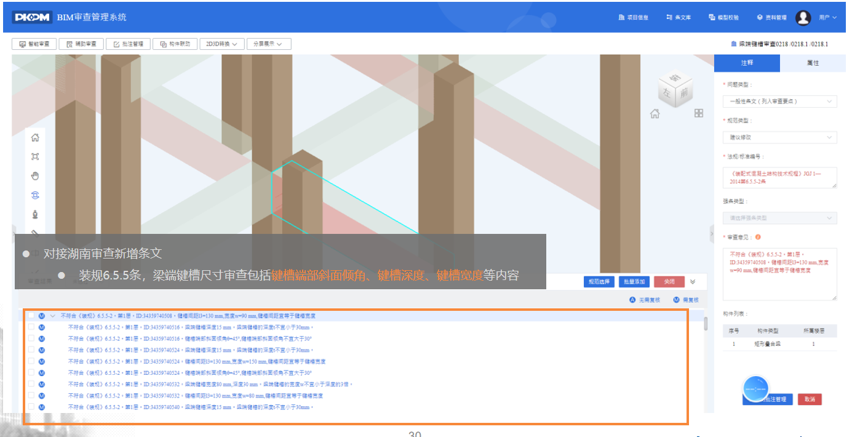Viewport: 868px width, 437px height.
Task: Tick checkbox for ID:34359740516 梁端键槽深度 row
Action: [x=31, y=327]
